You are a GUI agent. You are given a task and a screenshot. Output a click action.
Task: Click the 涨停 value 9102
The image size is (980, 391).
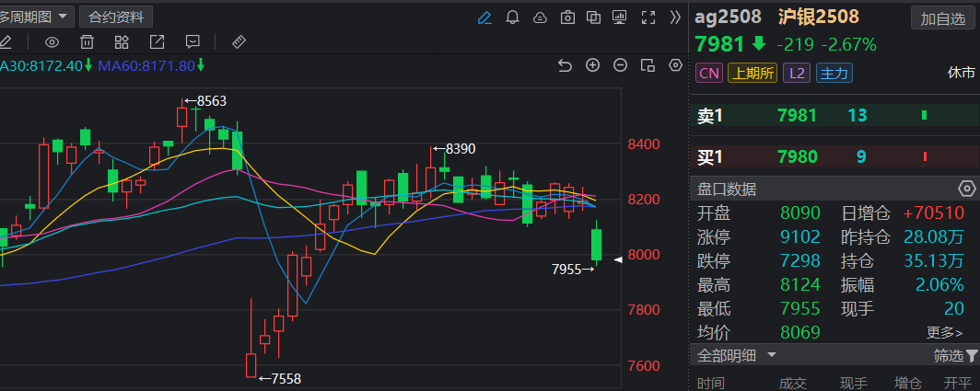[x=800, y=237]
